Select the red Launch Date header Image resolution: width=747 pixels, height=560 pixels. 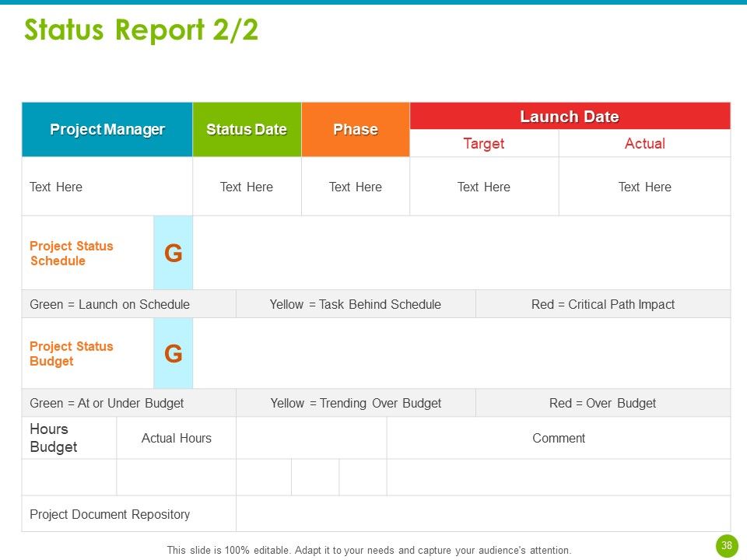[570, 116]
